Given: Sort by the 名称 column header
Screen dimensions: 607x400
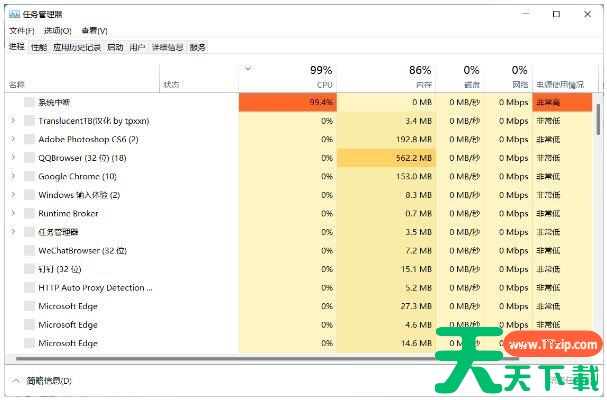Looking at the screenshot, I should coord(82,78).
